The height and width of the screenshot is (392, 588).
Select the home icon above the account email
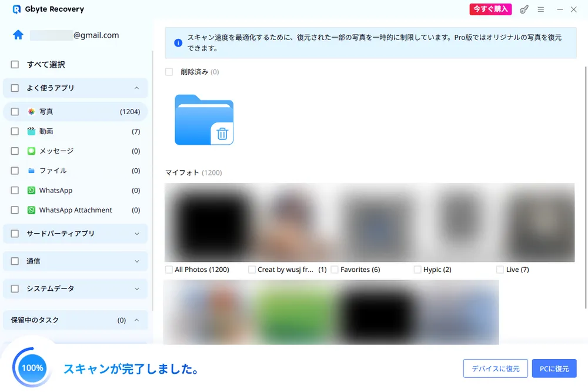tap(18, 35)
